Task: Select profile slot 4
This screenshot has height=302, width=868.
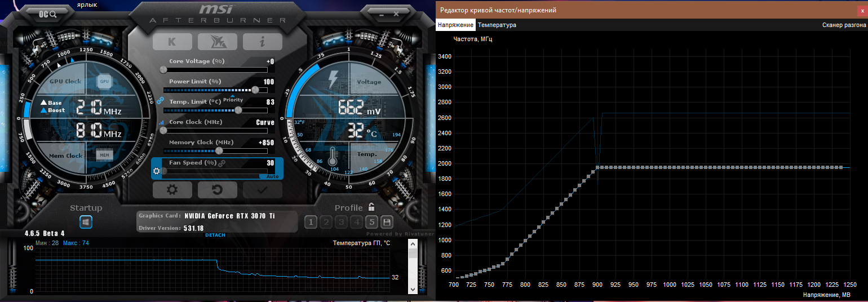Action: pos(356,222)
